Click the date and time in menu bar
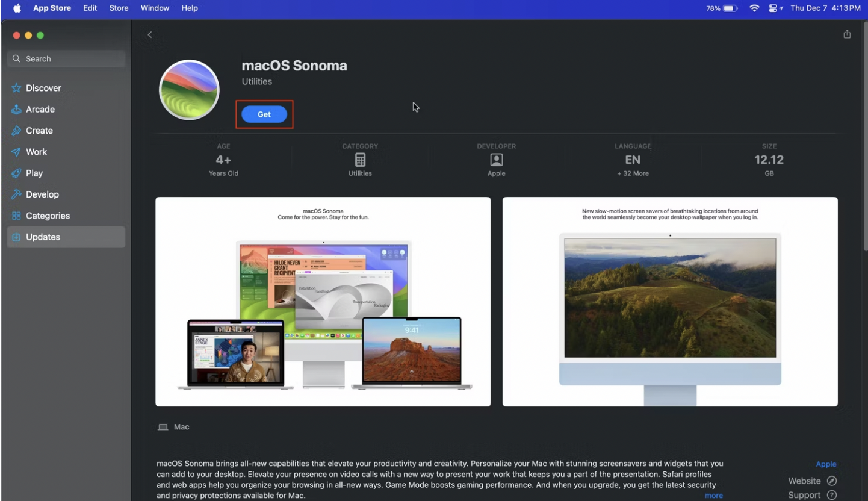The height and width of the screenshot is (501, 868). [x=825, y=8]
